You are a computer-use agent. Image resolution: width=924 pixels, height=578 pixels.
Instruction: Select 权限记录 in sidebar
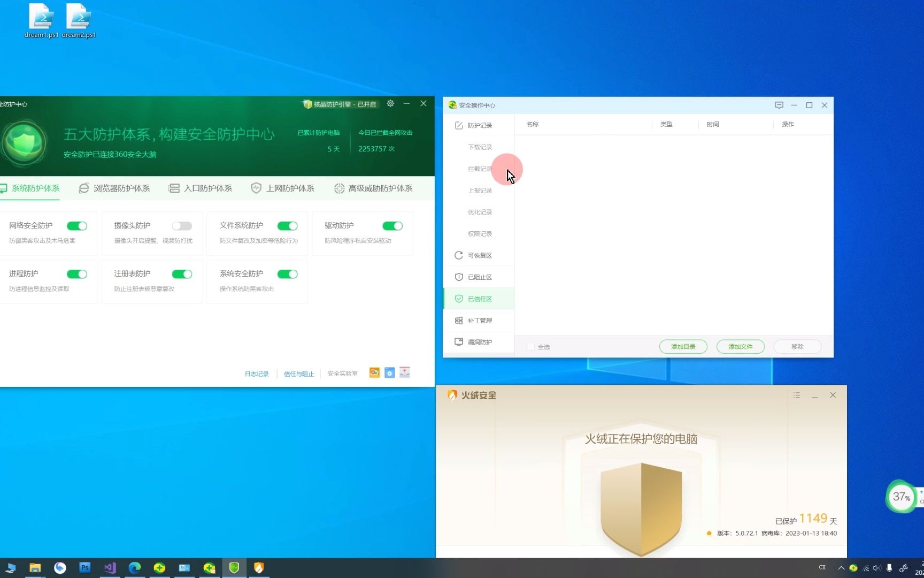point(480,234)
